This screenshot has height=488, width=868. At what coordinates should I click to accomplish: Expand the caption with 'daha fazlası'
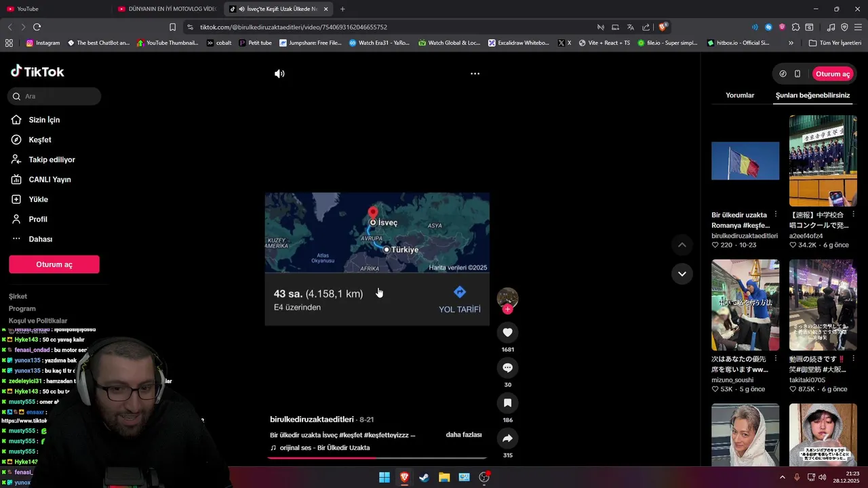(464, 434)
